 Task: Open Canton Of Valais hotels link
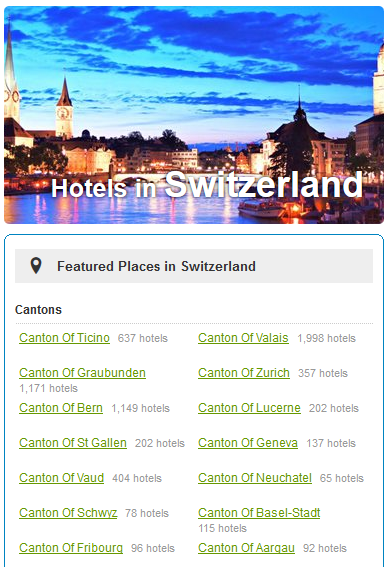coord(243,338)
